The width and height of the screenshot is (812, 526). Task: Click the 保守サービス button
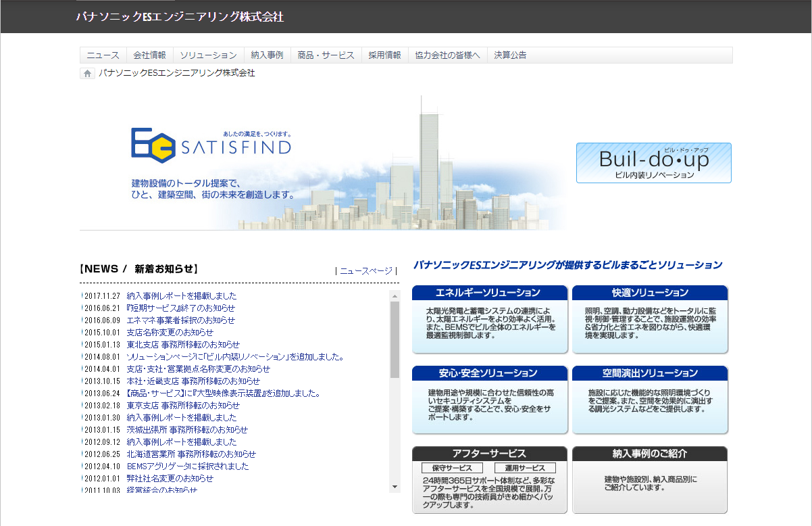(452, 468)
